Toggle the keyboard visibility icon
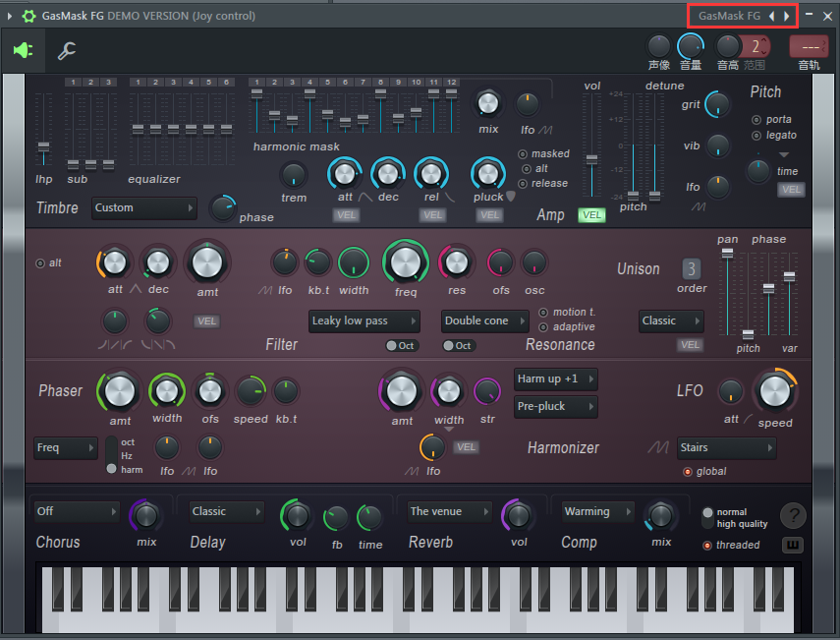This screenshot has height=640, width=840. coord(793,545)
